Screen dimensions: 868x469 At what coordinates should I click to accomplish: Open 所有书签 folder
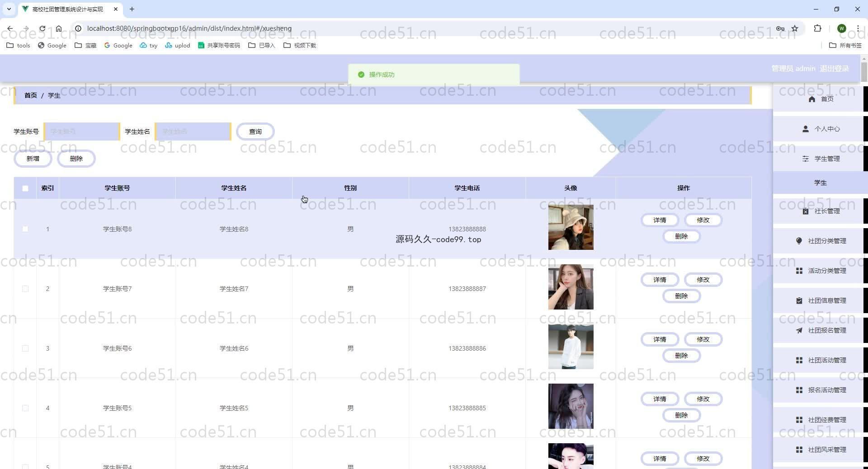coord(845,45)
